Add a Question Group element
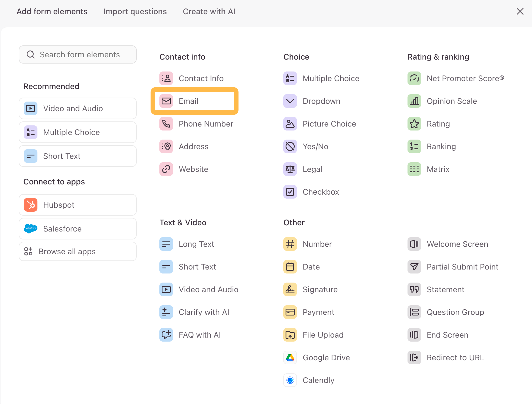532x404 pixels. [x=455, y=312]
